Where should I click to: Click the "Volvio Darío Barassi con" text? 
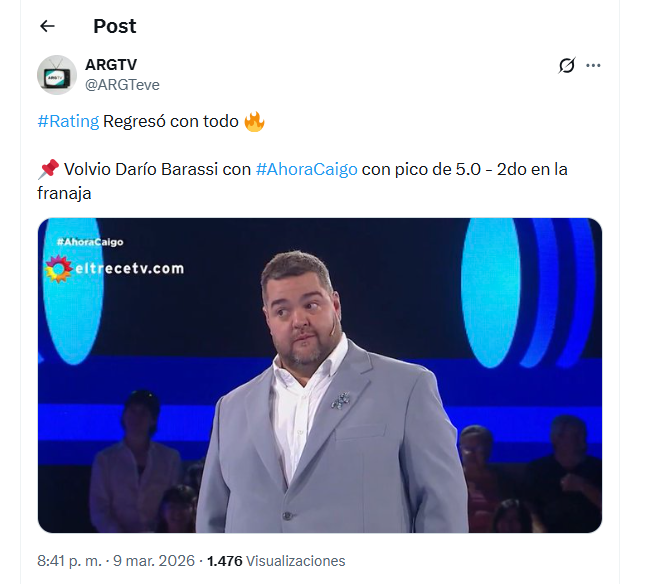[157, 170]
